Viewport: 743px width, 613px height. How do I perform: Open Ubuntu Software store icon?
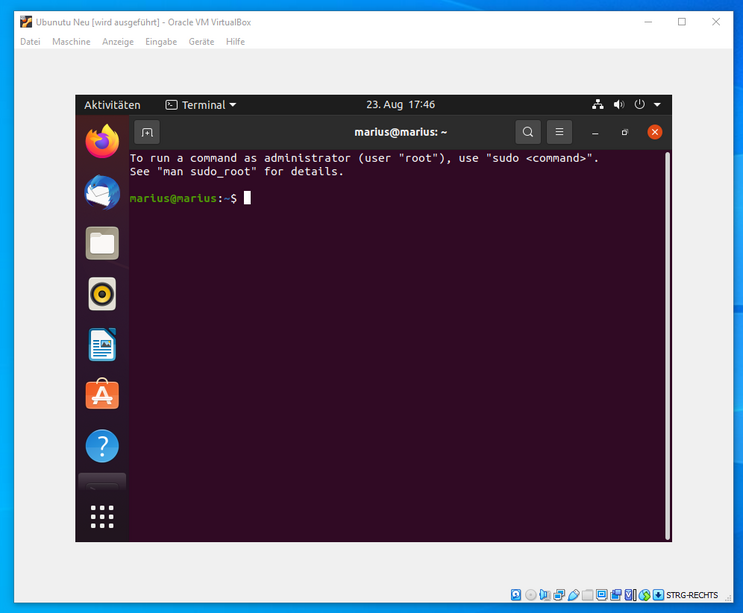click(102, 396)
